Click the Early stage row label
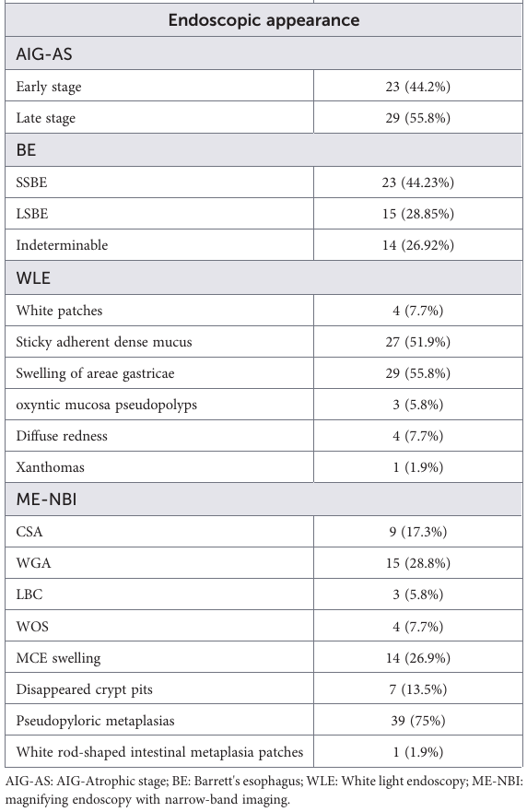The width and height of the screenshot is (527, 812). [x=49, y=87]
